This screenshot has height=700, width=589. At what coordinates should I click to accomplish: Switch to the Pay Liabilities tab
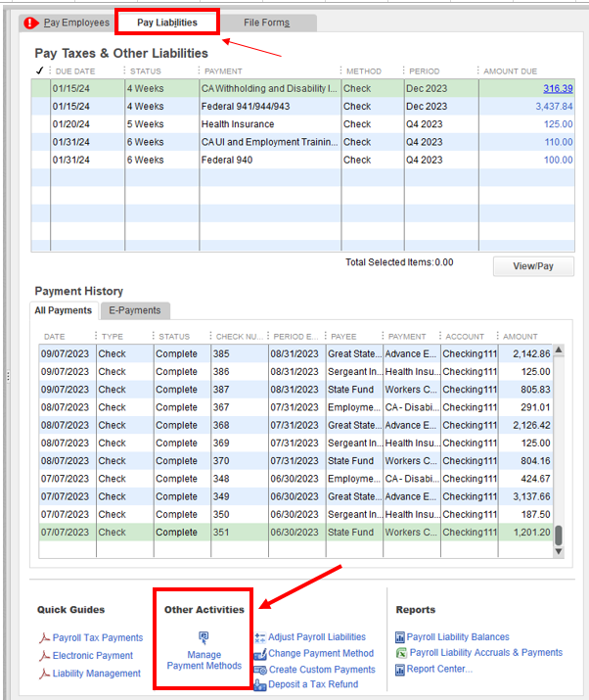(x=167, y=23)
